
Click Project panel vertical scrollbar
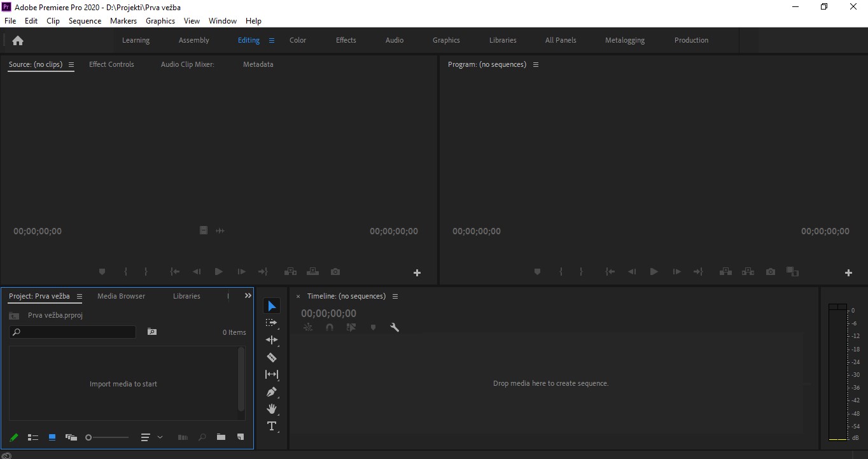[241, 379]
